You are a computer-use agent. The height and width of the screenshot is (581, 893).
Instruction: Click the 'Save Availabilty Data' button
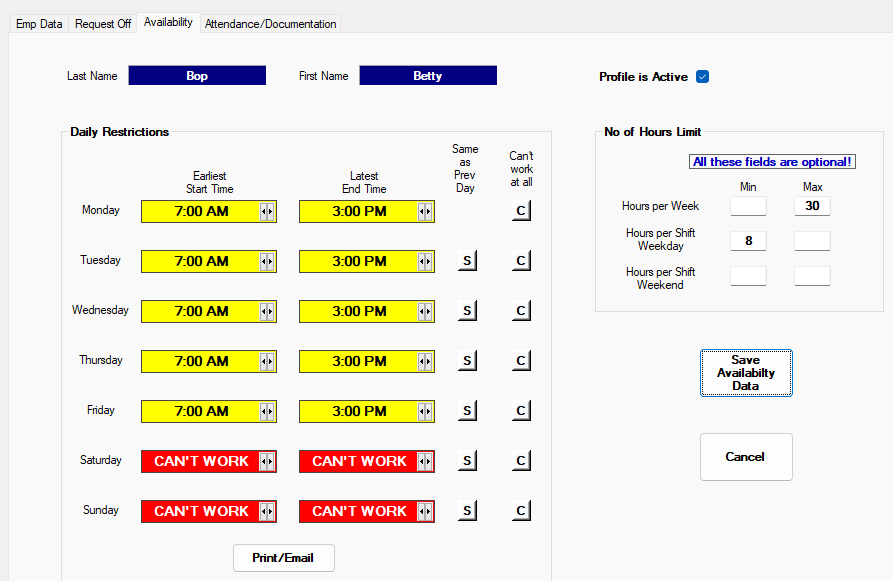coord(746,372)
